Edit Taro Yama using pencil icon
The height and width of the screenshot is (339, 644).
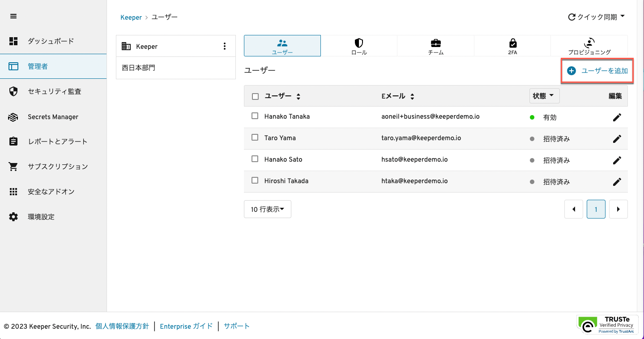click(x=617, y=139)
